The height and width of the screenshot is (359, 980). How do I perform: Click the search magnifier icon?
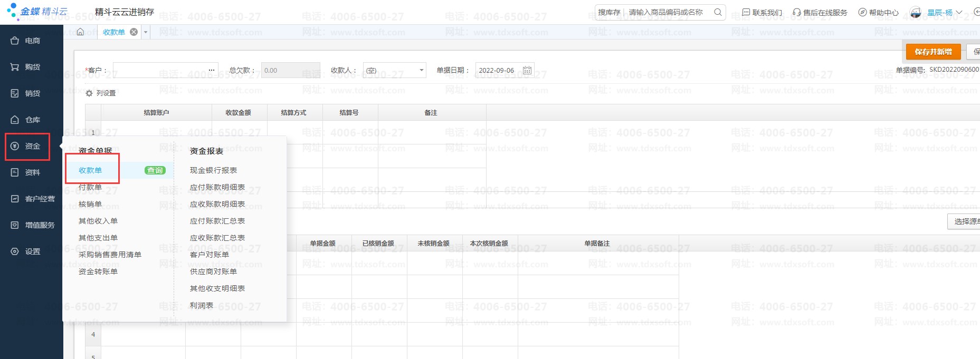(x=718, y=12)
